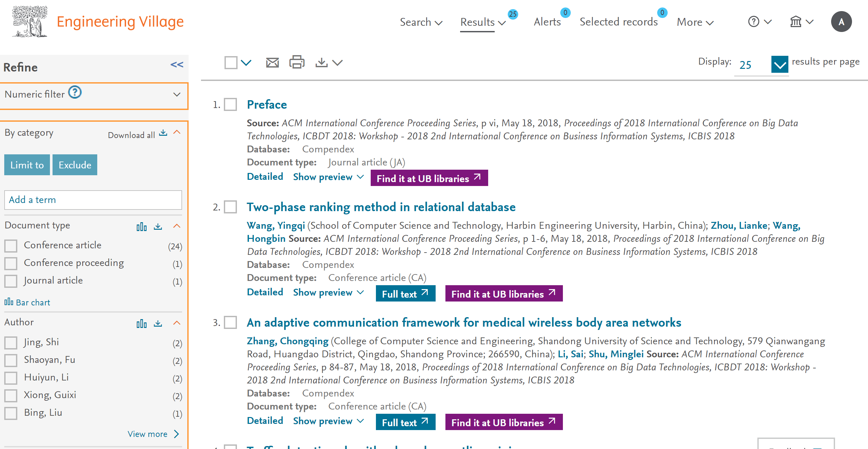The width and height of the screenshot is (868, 449).
Task: Open the user account avatar A
Action: (841, 22)
